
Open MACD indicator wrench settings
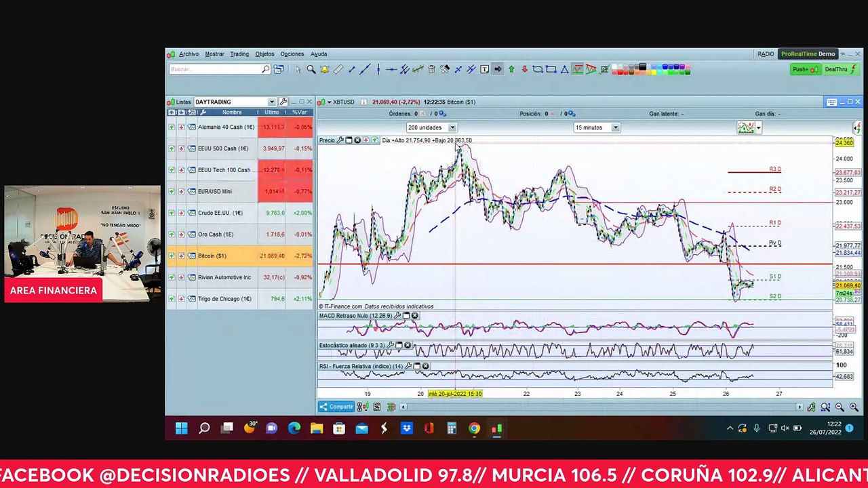[x=397, y=315]
